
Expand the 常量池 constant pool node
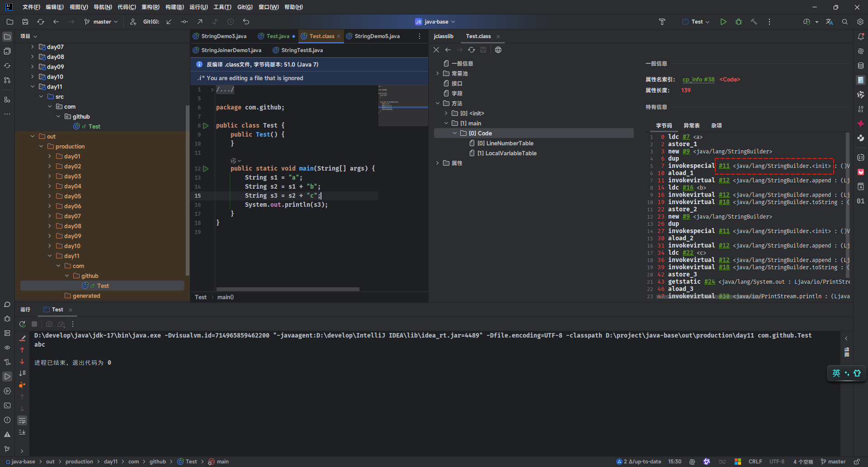[437, 73]
